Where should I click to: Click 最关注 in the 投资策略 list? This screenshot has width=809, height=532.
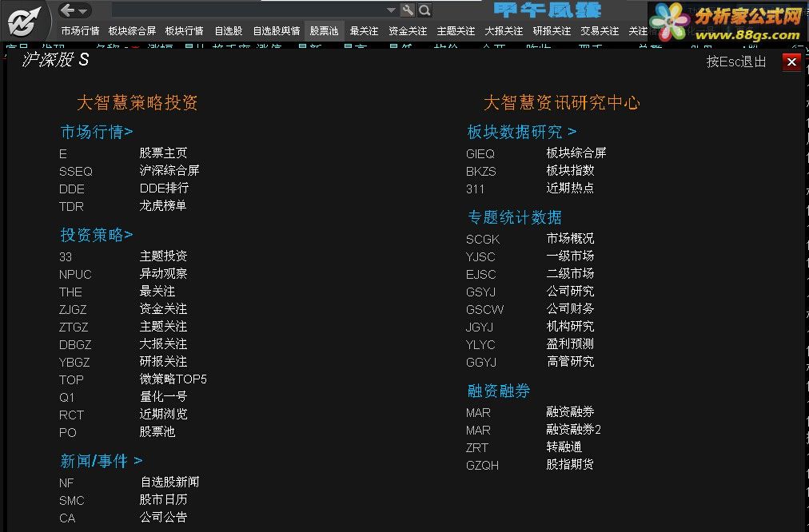[x=157, y=292]
